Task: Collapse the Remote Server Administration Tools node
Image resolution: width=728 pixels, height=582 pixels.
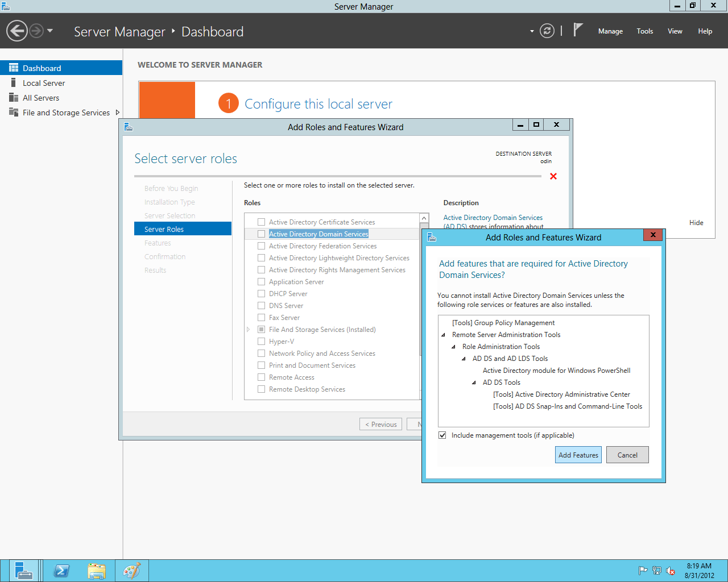Action: click(x=444, y=334)
